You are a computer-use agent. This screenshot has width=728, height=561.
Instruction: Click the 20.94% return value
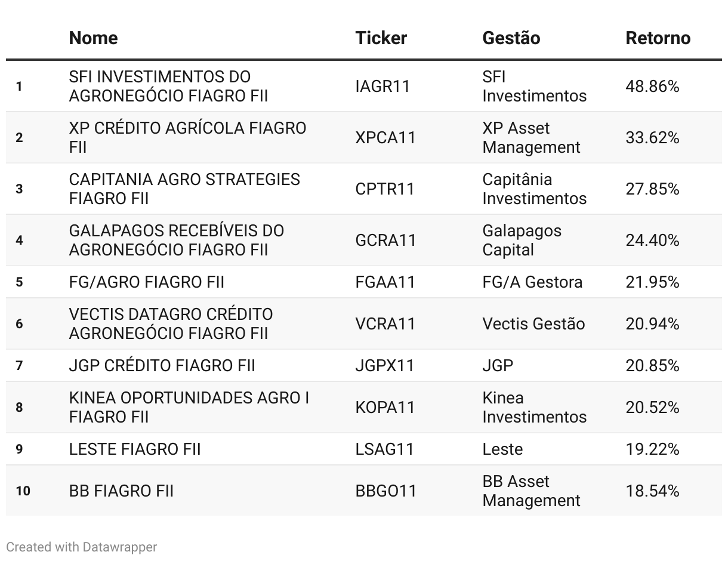coord(652,324)
